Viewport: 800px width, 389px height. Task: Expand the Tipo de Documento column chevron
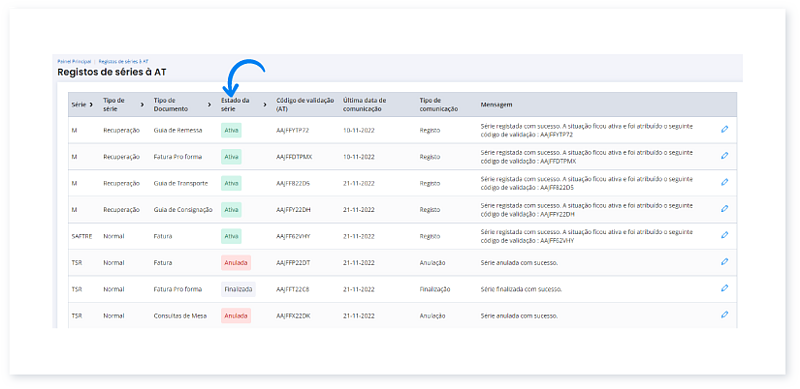point(209,105)
